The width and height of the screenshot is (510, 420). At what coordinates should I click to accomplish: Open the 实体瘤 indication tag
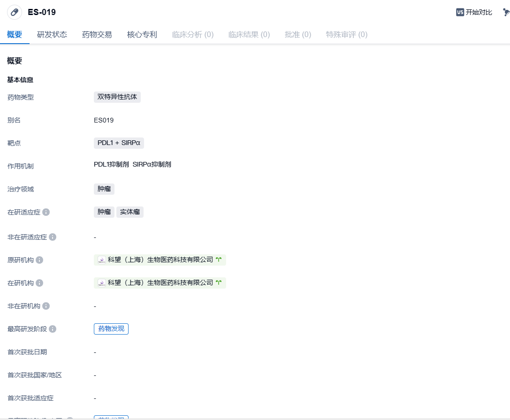tap(130, 212)
